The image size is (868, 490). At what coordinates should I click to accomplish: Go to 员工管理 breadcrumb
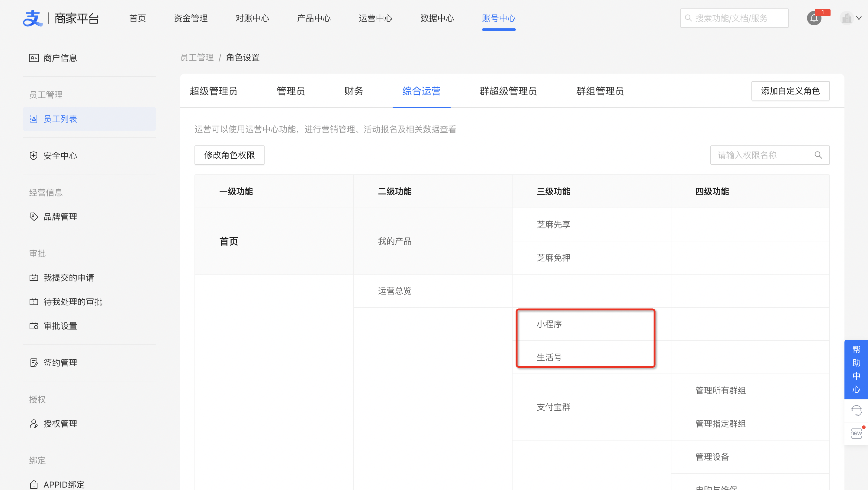[x=197, y=58]
